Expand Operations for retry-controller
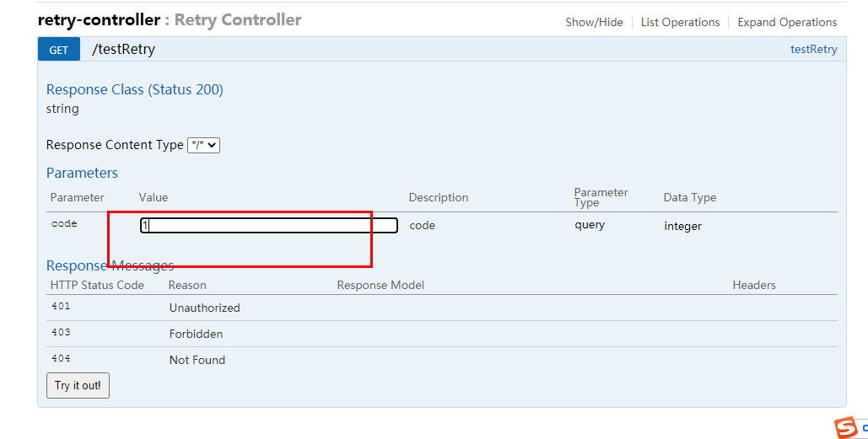Viewport: 868px width, 439px height. (x=787, y=22)
